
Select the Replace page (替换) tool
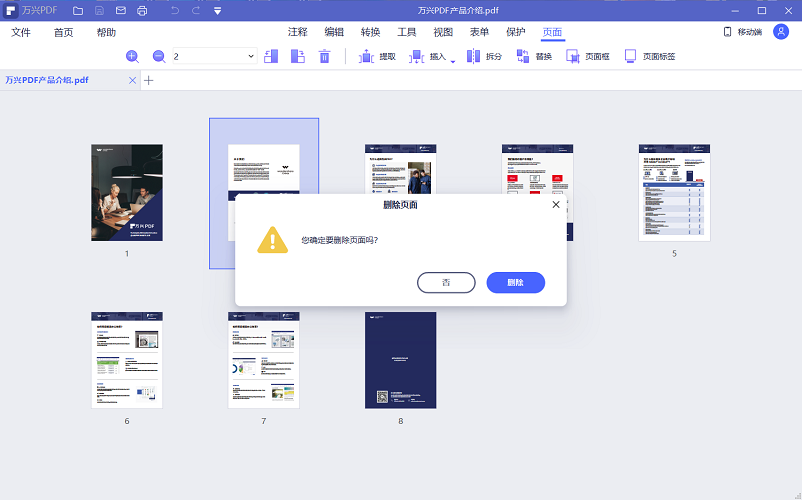click(533, 56)
